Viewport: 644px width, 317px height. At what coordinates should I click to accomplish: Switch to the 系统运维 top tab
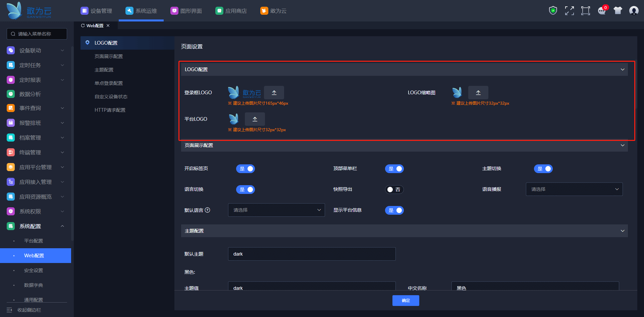tap(141, 11)
